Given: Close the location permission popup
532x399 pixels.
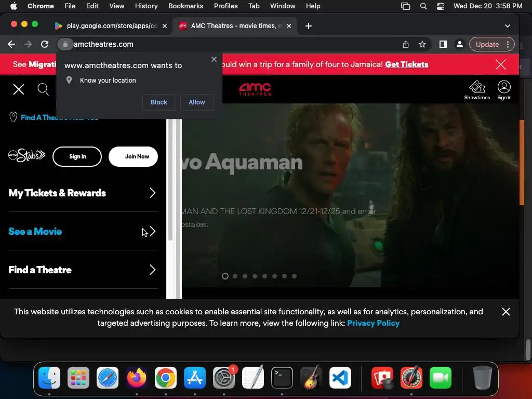Looking at the screenshot, I should [x=214, y=59].
